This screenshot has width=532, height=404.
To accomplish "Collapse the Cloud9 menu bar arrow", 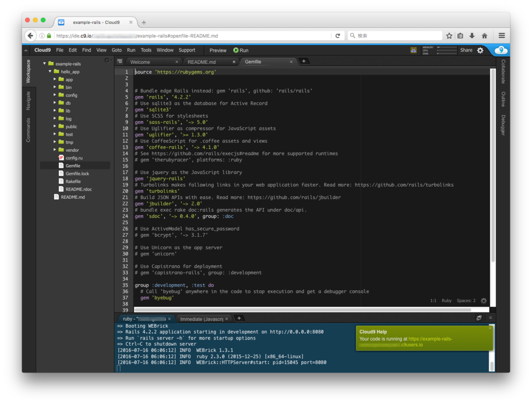I will tap(26, 50).
